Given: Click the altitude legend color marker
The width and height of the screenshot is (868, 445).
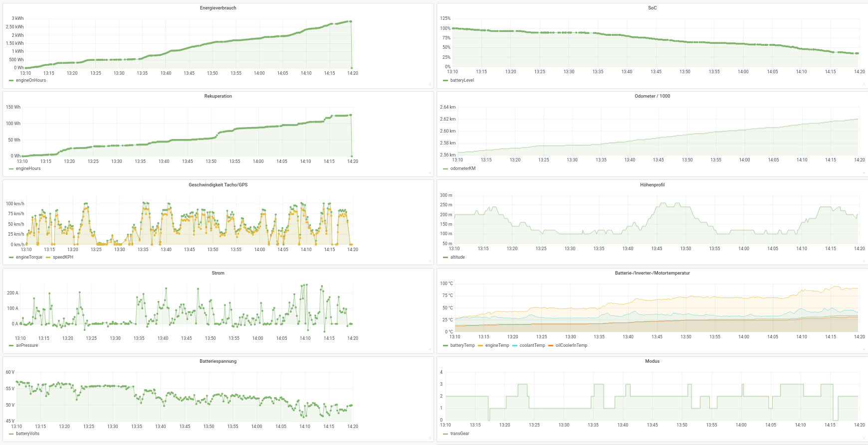Looking at the screenshot, I should (445, 257).
